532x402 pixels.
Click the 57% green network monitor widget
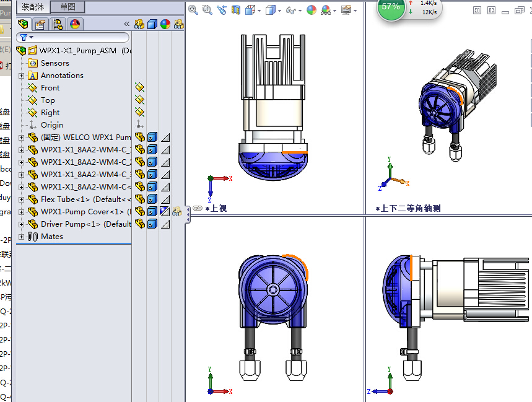tap(391, 7)
